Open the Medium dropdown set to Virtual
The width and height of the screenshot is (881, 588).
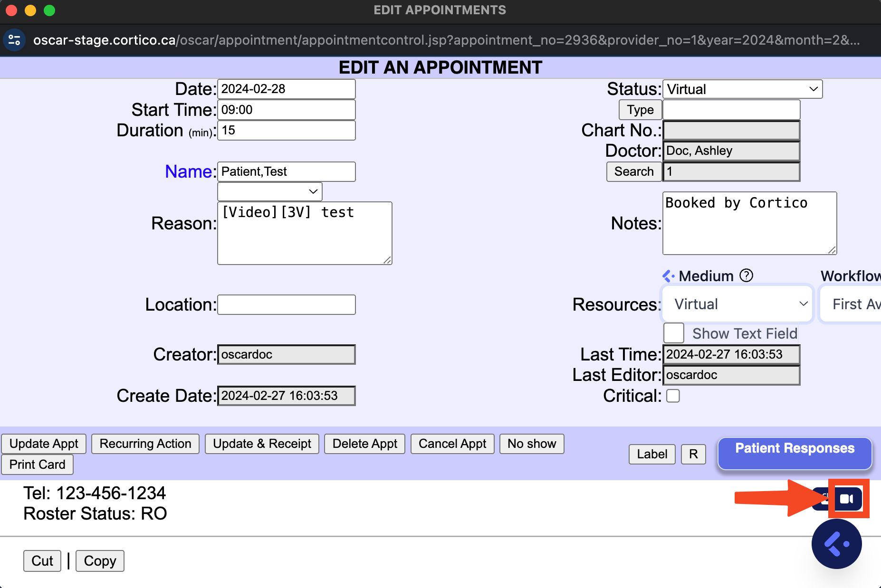click(x=737, y=304)
